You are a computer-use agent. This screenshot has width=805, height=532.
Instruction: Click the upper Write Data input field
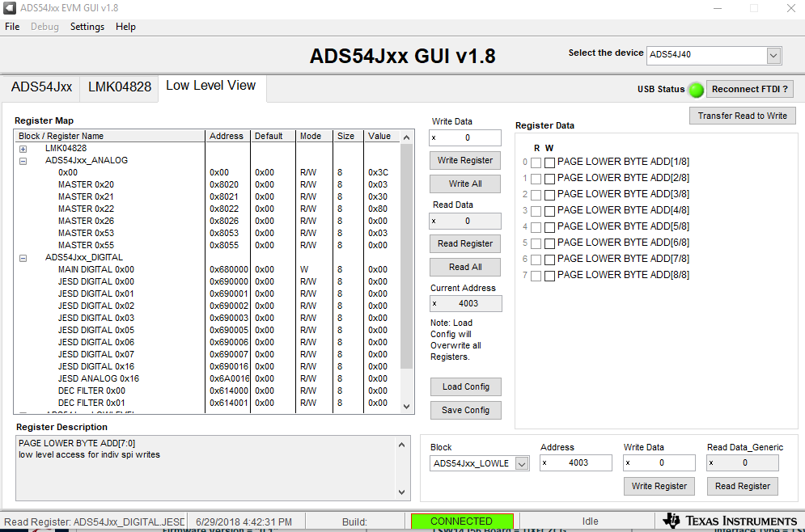[x=465, y=138]
